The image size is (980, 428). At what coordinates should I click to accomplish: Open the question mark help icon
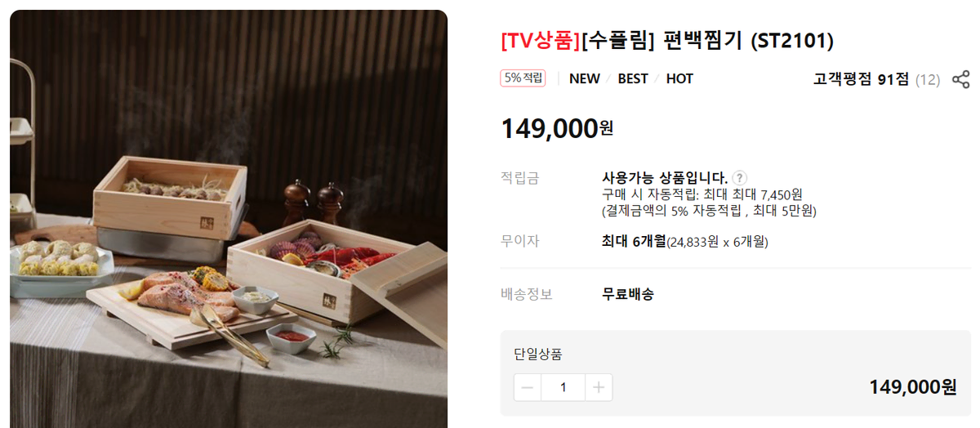click(x=739, y=177)
